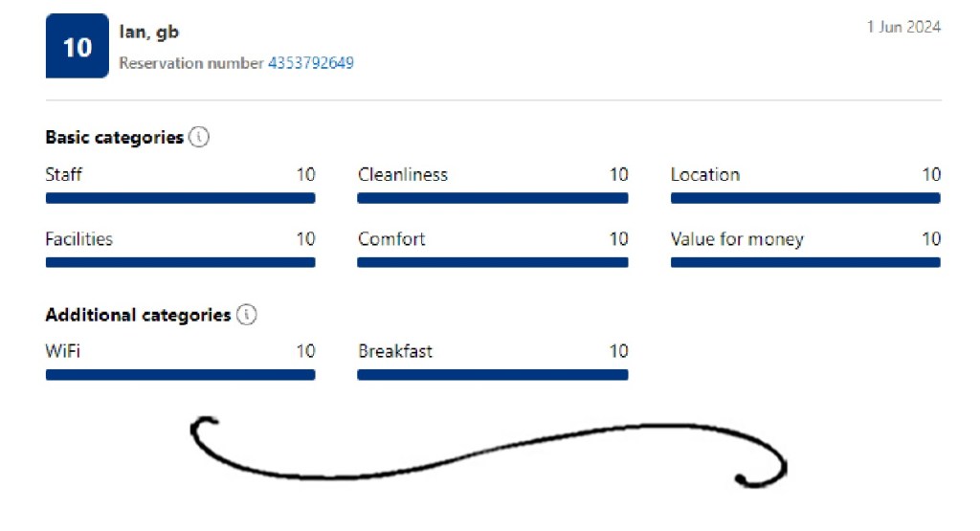Click the Breakfast category label
This screenshot has height=531, width=980.
(395, 351)
